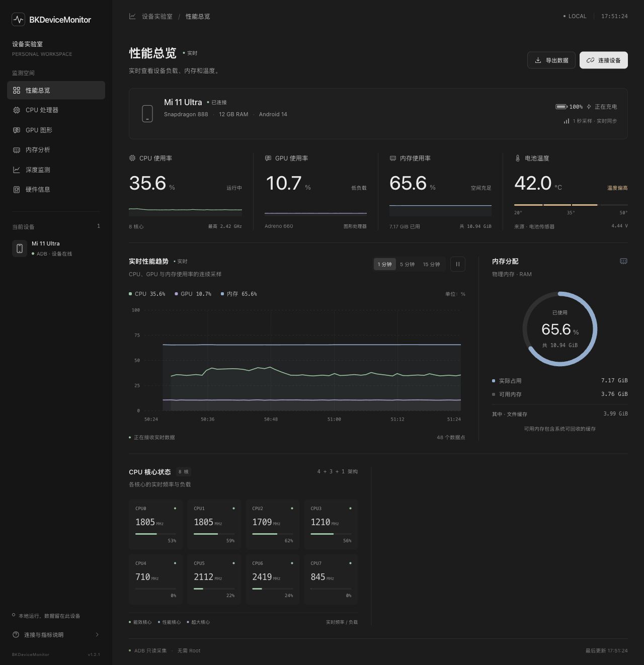
Task: Click the battery temperature gauge bar
Action: coord(571,205)
